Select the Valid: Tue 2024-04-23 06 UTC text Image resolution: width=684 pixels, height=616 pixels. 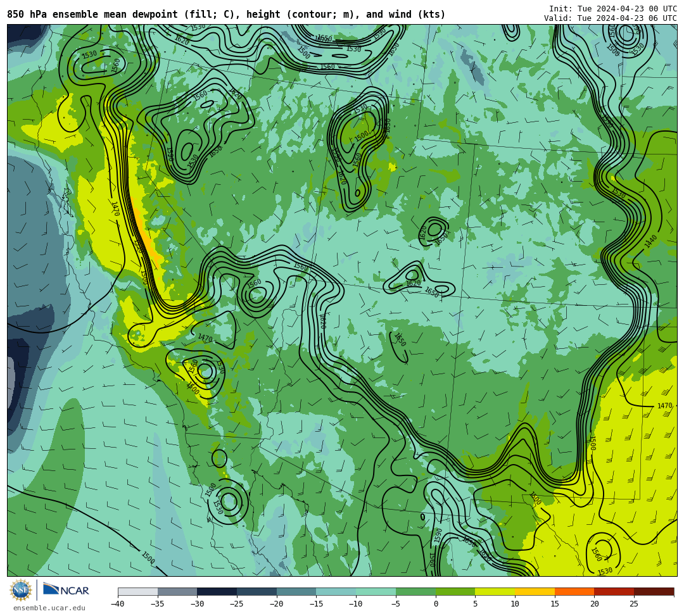[611, 18]
